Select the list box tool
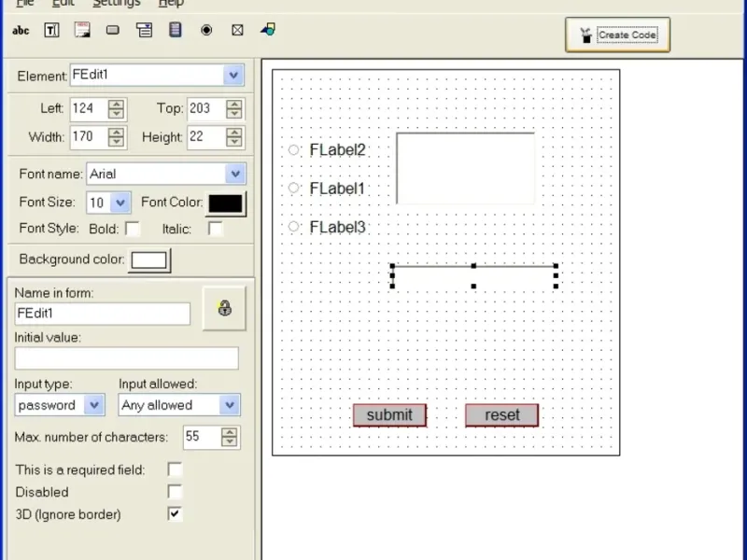This screenshot has height=560, width=747. [176, 30]
